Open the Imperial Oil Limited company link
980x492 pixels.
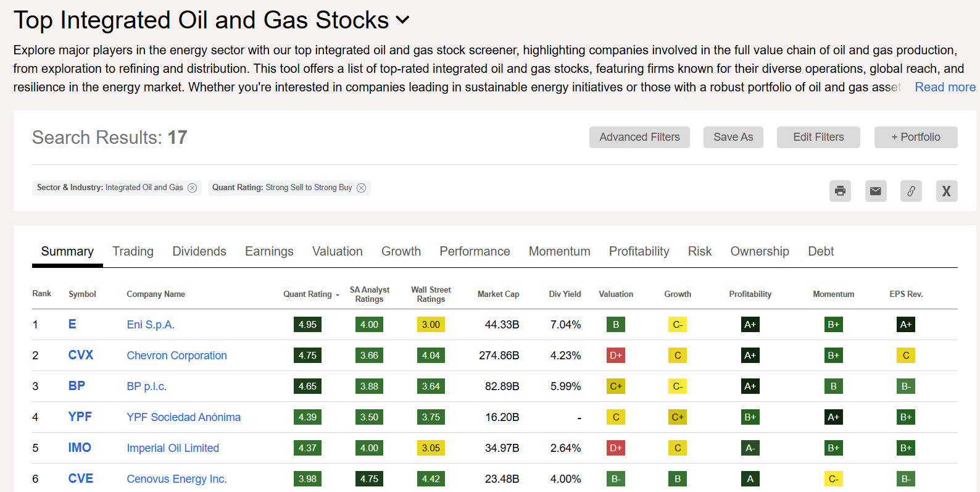pos(173,448)
